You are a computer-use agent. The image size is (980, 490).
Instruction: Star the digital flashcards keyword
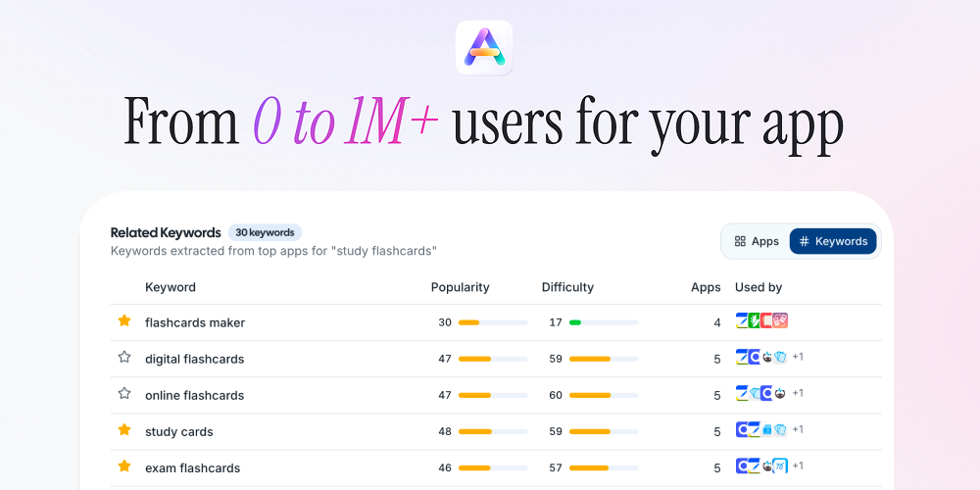pyautogui.click(x=124, y=358)
